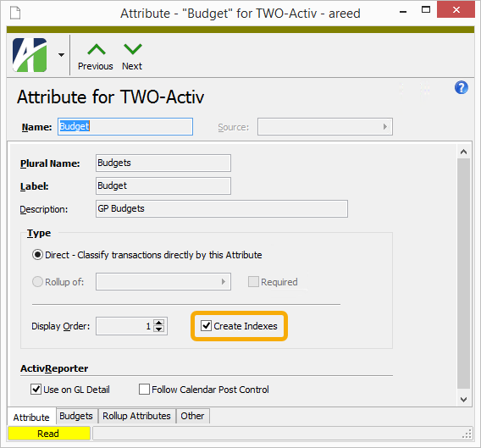Decrease Display Order with down stepper arrow
Screen dimensions: 481x448
point(159,329)
